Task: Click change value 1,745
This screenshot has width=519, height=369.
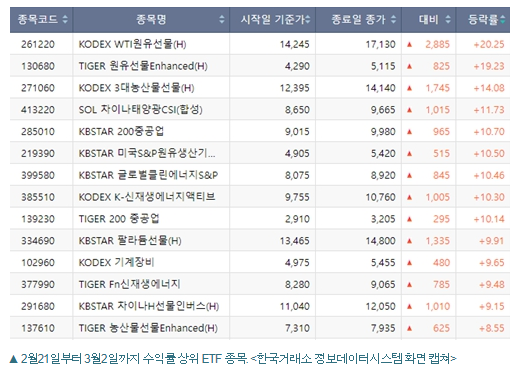Action: tap(438, 88)
